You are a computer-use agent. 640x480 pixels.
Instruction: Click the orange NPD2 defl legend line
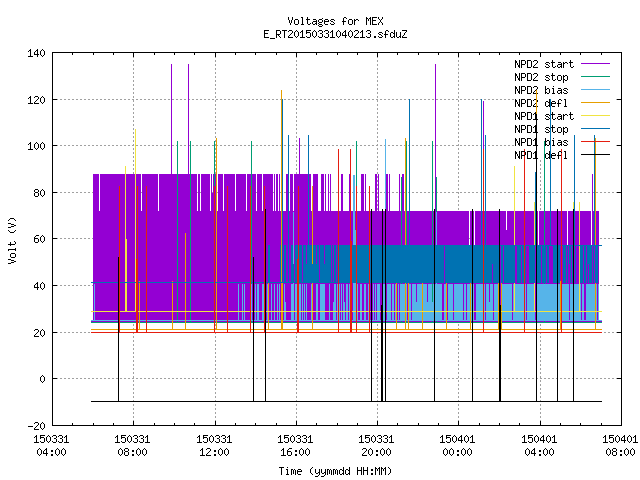pos(596,102)
